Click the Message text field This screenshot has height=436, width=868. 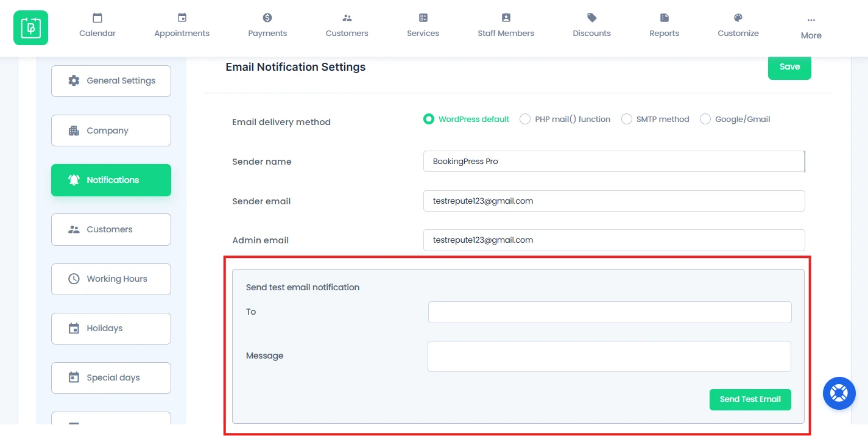pyautogui.click(x=609, y=356)
